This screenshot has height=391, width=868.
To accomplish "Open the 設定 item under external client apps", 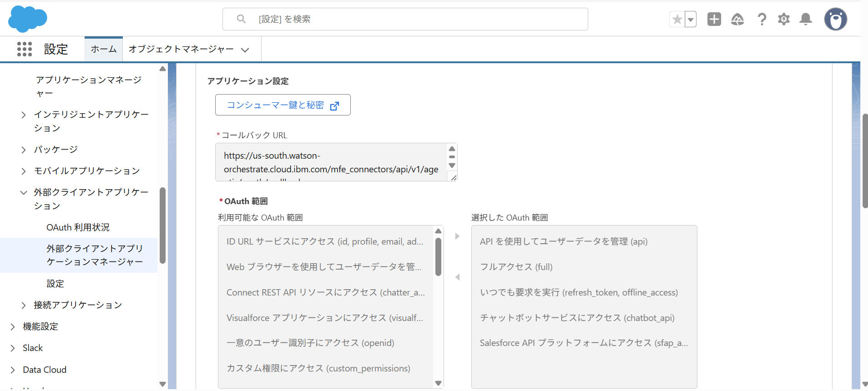I will [55, 284].
